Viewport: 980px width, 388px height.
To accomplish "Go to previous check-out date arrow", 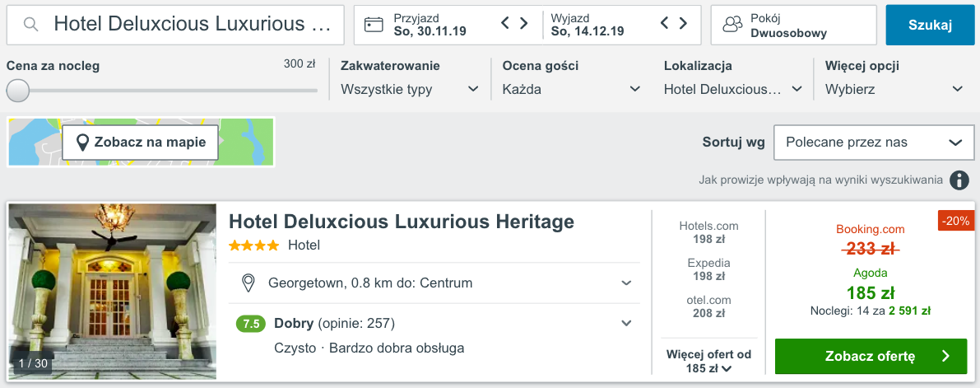I will click(665, 24).
